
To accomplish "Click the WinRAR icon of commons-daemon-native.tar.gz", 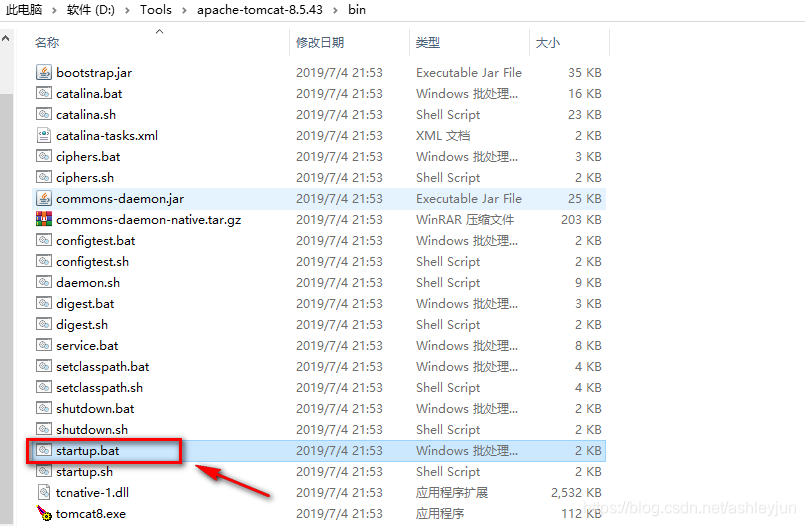I will [44, 219].
